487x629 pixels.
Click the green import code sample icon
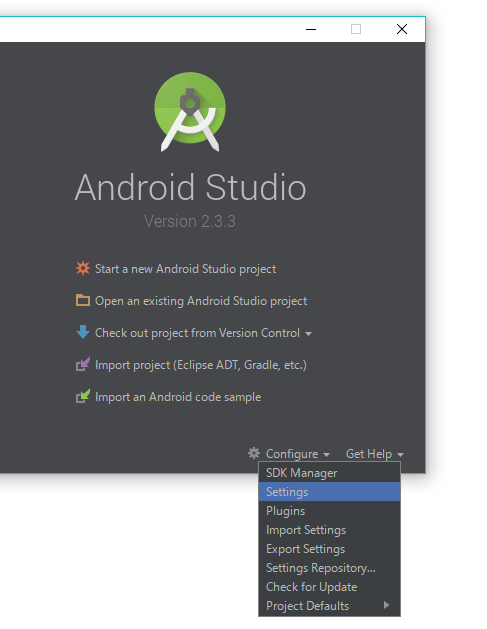click(83, 396)
